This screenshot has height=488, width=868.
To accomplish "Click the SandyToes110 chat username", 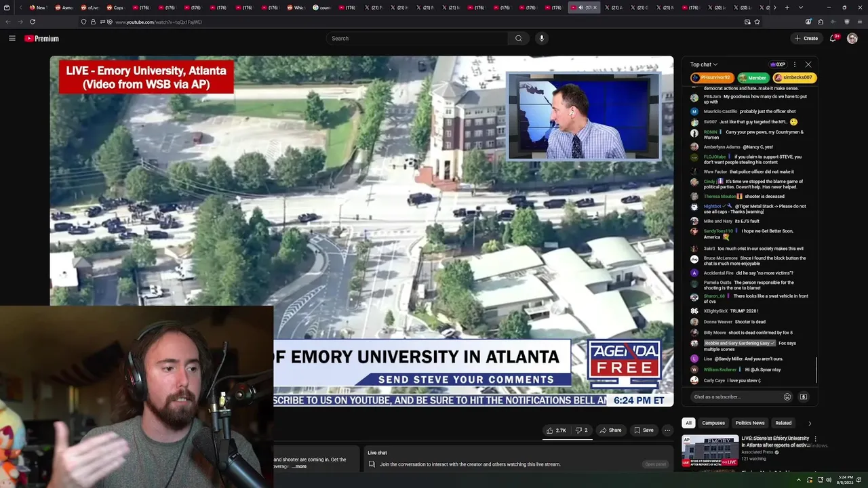I will point(718,231).
